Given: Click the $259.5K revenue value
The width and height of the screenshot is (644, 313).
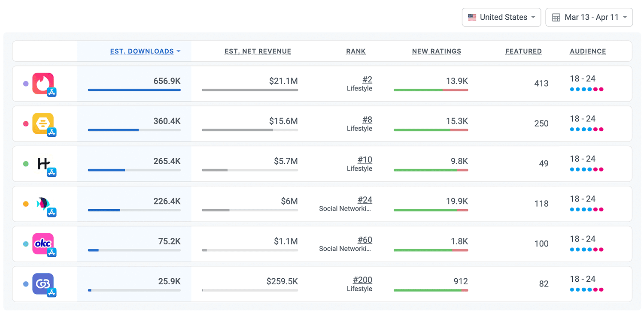Looking at the screenshot, I should click(x=282, y=281).
